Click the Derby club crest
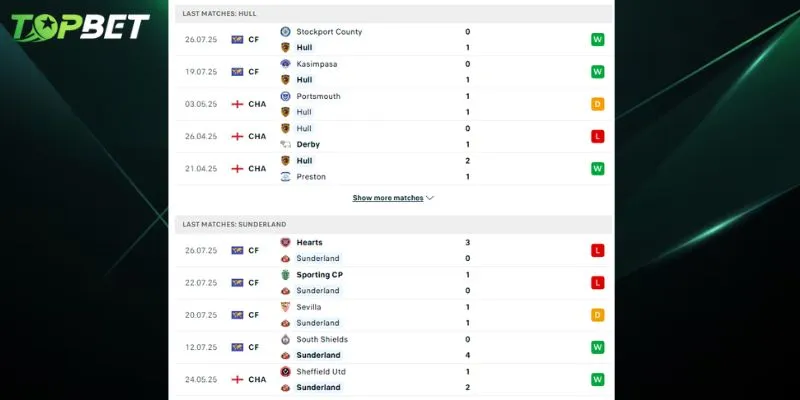 285,144
